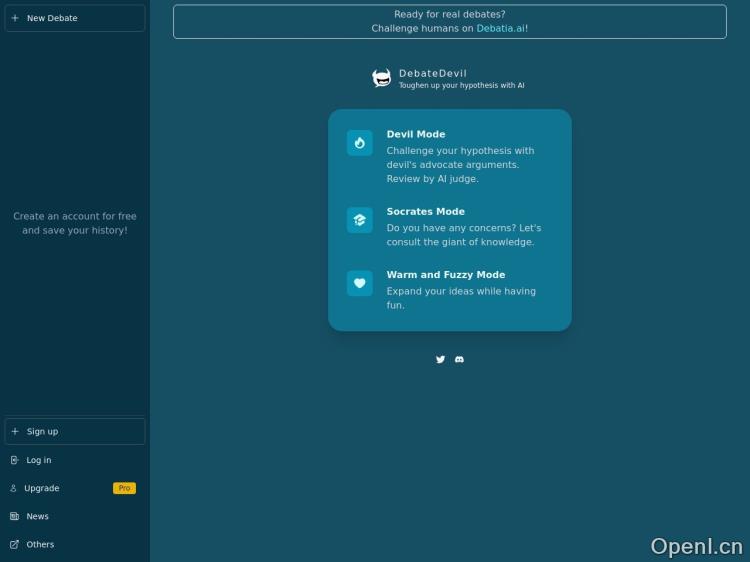Select the Devil Mode title
The image size is (750, 562).
click(x=416, y=134)
